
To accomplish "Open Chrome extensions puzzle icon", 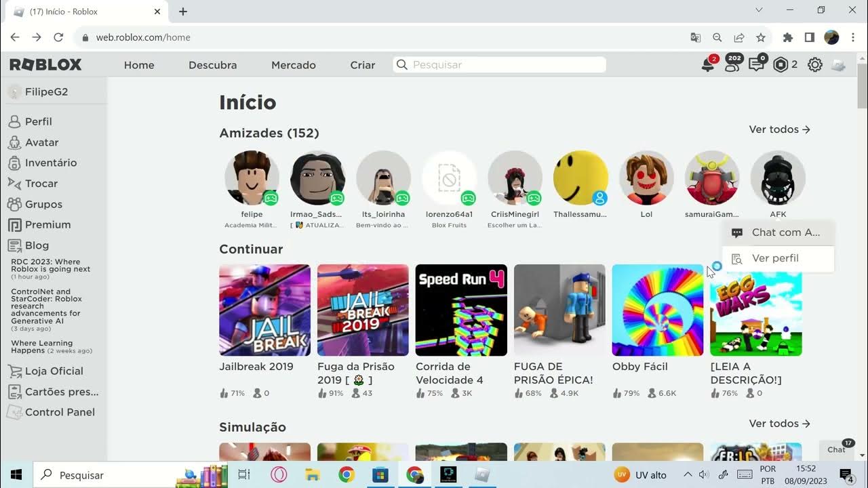I will point(787,37).
